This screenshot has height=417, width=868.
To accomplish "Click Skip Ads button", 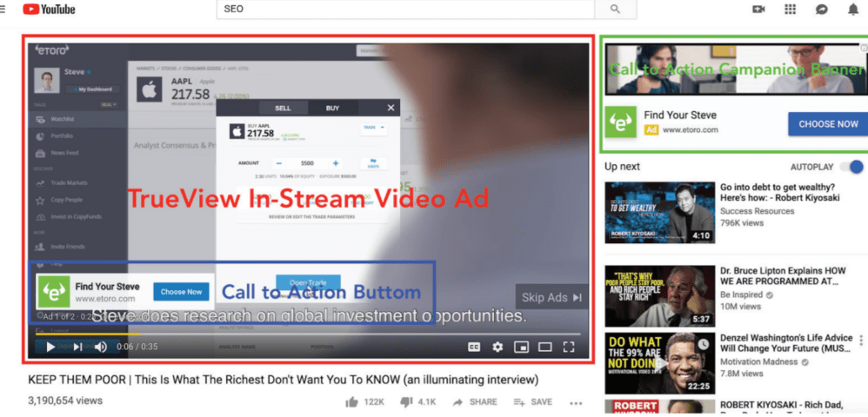I will click(x=551, y=297).
